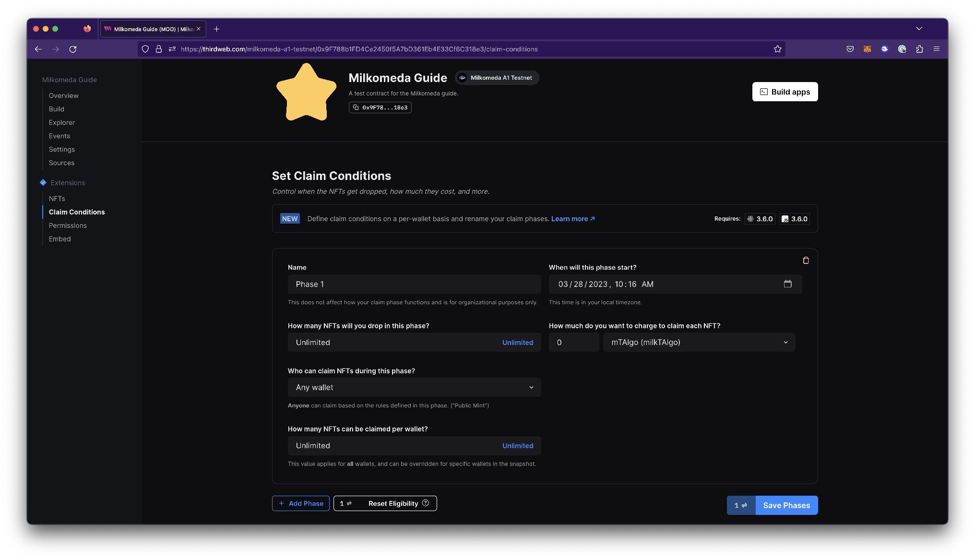Viewport: 975px width, 560px height.
Task: Click the yellow star contract image
Action: point(306,93)
